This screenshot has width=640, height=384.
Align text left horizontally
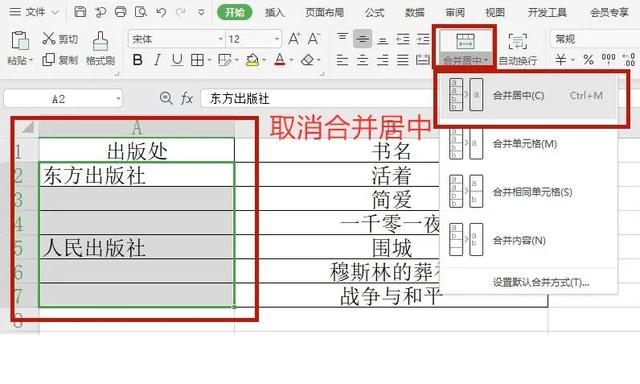[x=342, y=60]
